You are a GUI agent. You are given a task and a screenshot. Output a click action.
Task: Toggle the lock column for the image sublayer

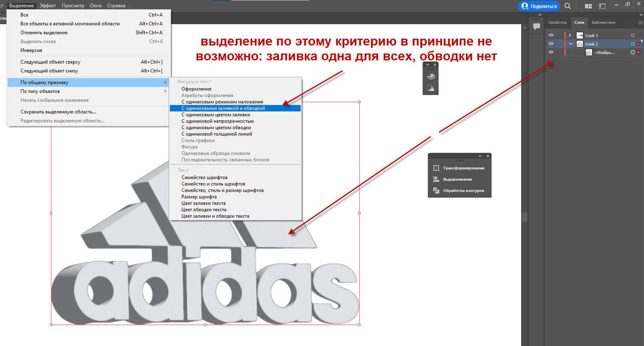pyautogui.click(x=559, y=52)
